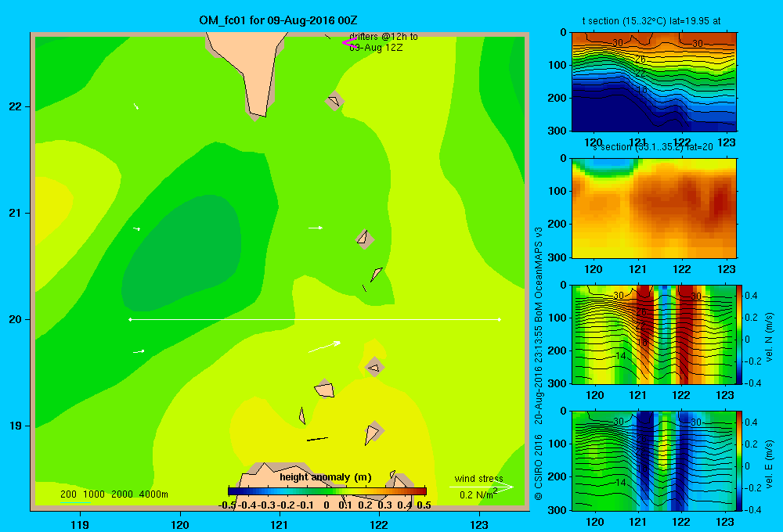
Task: Click the large white wind arrow just below the section line
Action: pyautogui.click(x=325, y=347)
